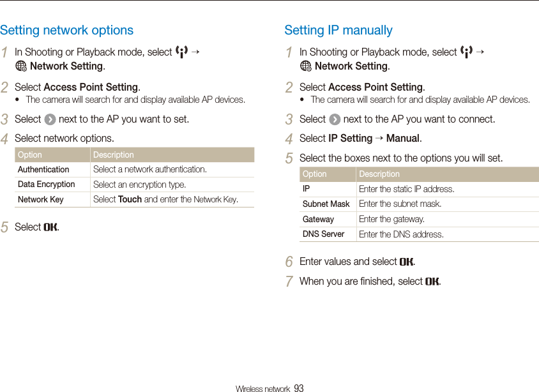Open the 'Setting IP manually' heading
Screen dimensions: 539x392
[338, 30]
